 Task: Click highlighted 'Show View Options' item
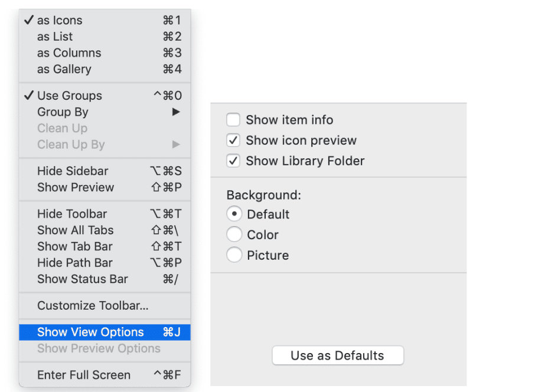[x=105, y=332]
